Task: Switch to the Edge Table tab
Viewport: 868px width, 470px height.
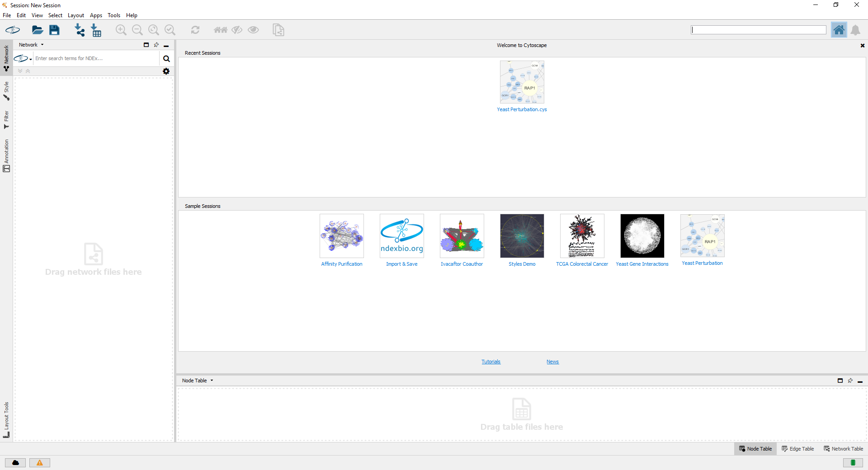Action: [798, 449]
